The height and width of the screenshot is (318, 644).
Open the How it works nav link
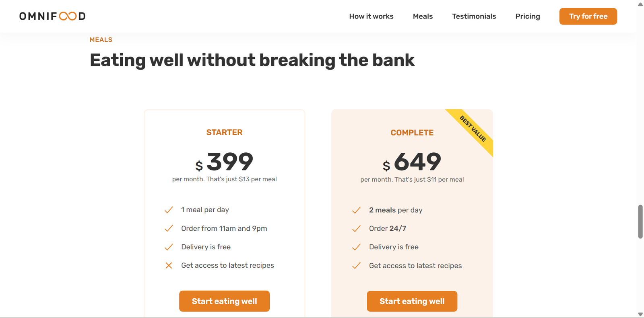tap(371, 16)
